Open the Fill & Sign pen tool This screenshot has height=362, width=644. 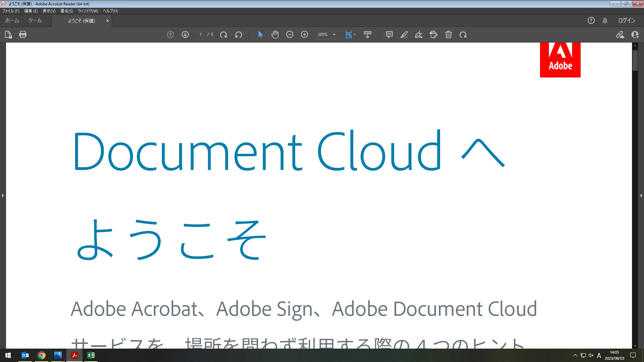pos(419,35)
